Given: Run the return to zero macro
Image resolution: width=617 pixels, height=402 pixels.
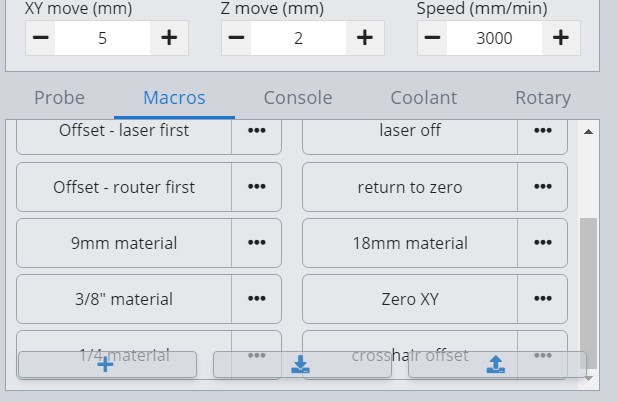Looking at the screenshot, I should (x=410, y=187).
